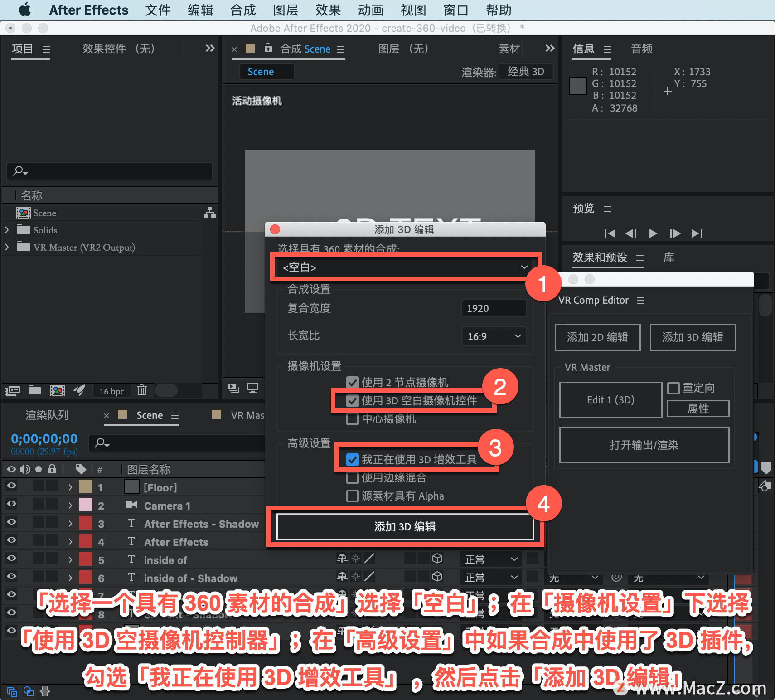Click the 属性 button

coord(698,408)
